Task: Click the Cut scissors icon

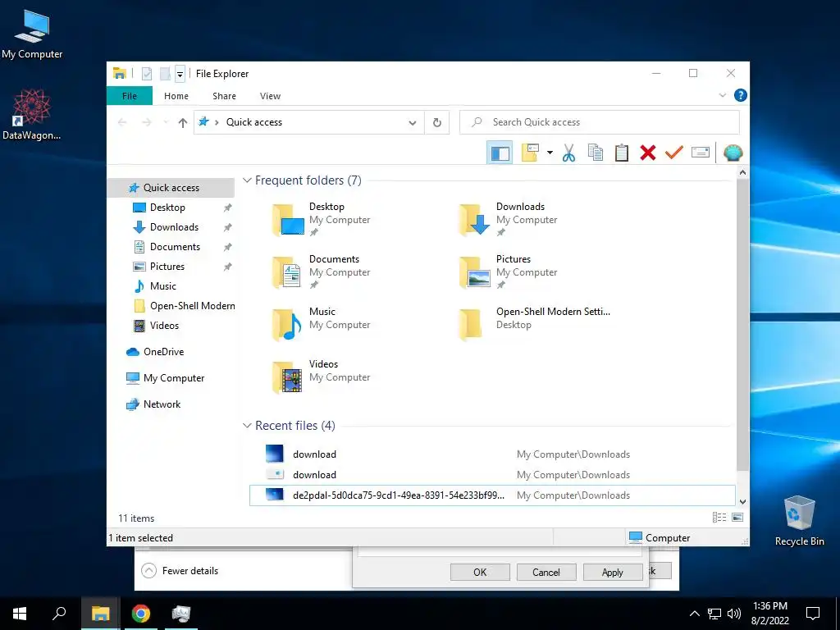Action: 568,153
